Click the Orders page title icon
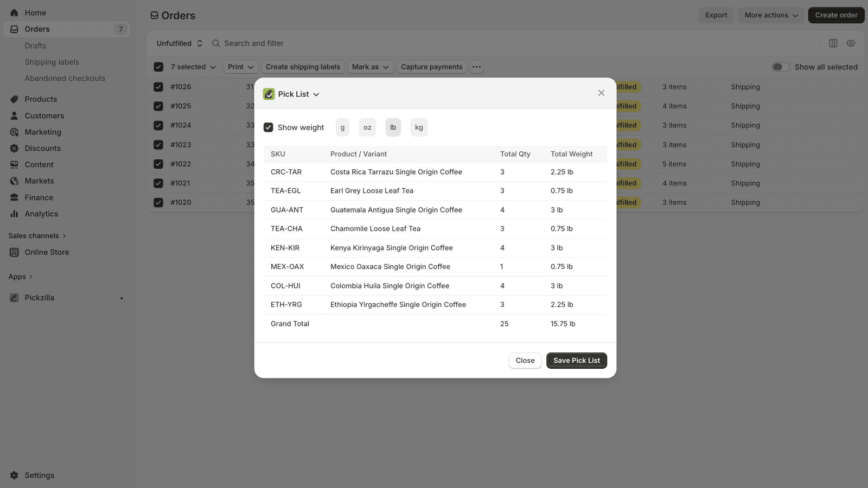 (155, 16)
